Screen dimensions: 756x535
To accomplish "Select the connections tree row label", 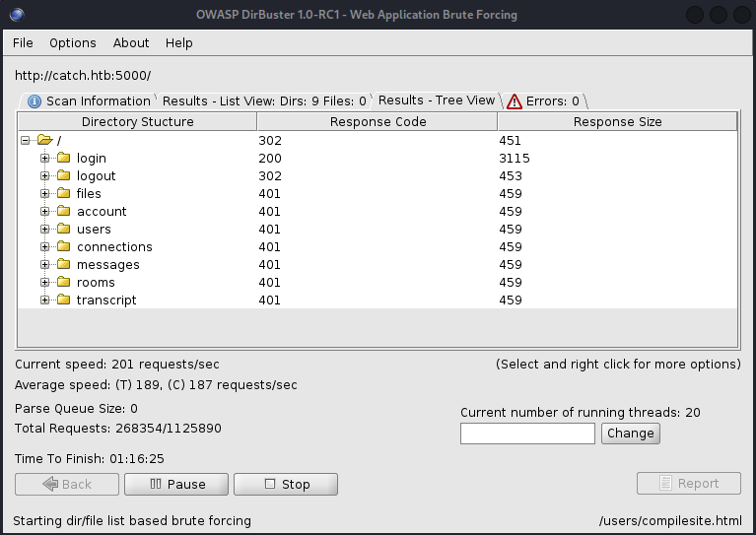I will click(x=114, y=246).
